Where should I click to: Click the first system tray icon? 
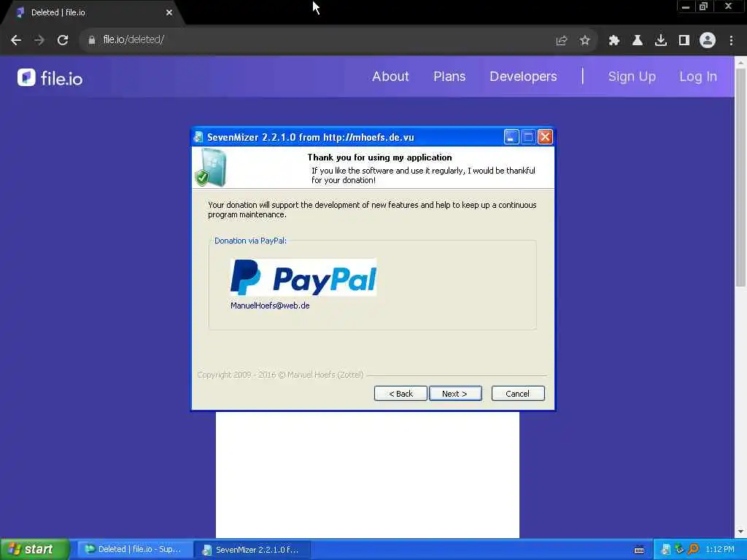coord(666,550)
